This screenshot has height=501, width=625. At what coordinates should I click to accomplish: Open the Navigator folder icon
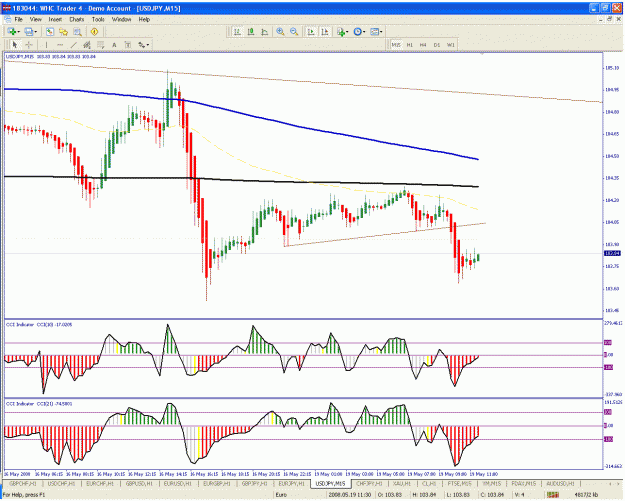click(x=63, y=31)
